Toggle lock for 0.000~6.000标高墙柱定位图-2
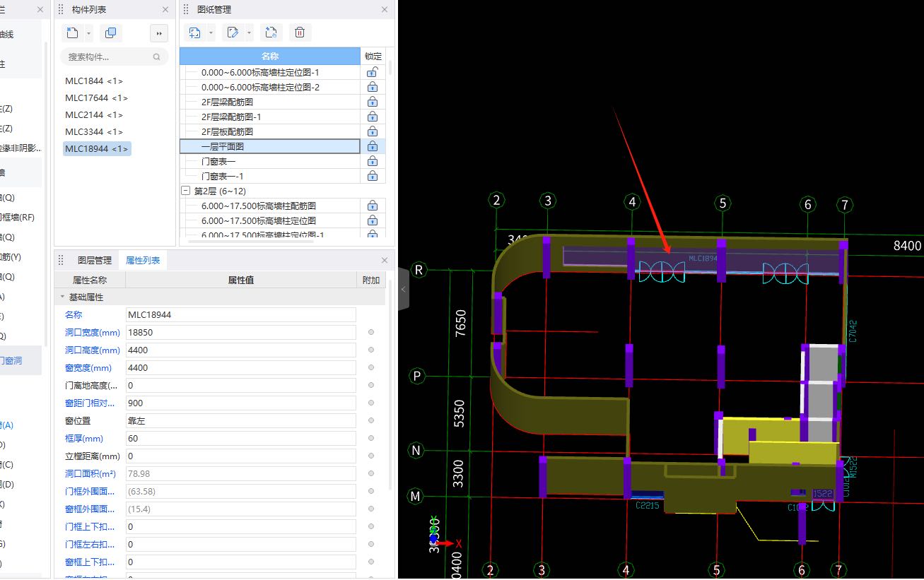 point(372,87)
